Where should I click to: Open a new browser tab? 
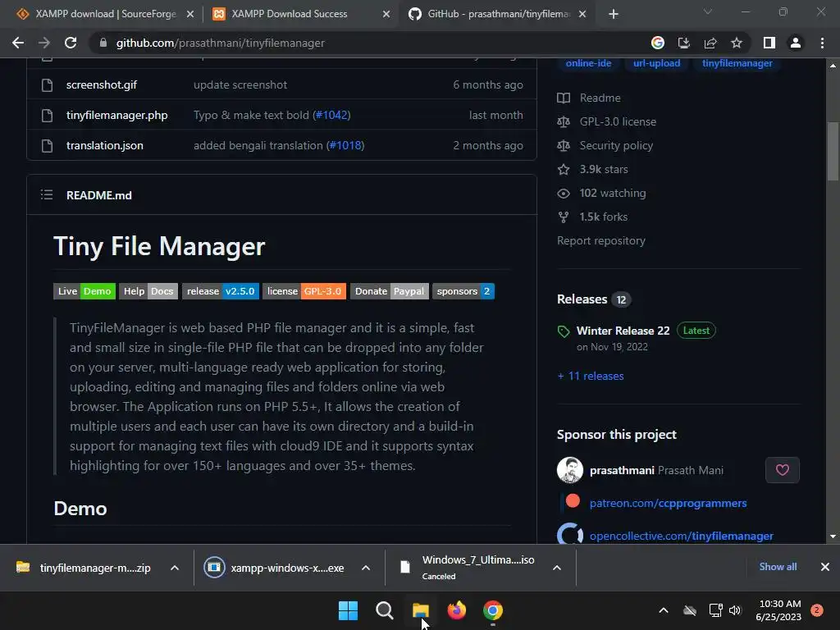pos(614,14)
